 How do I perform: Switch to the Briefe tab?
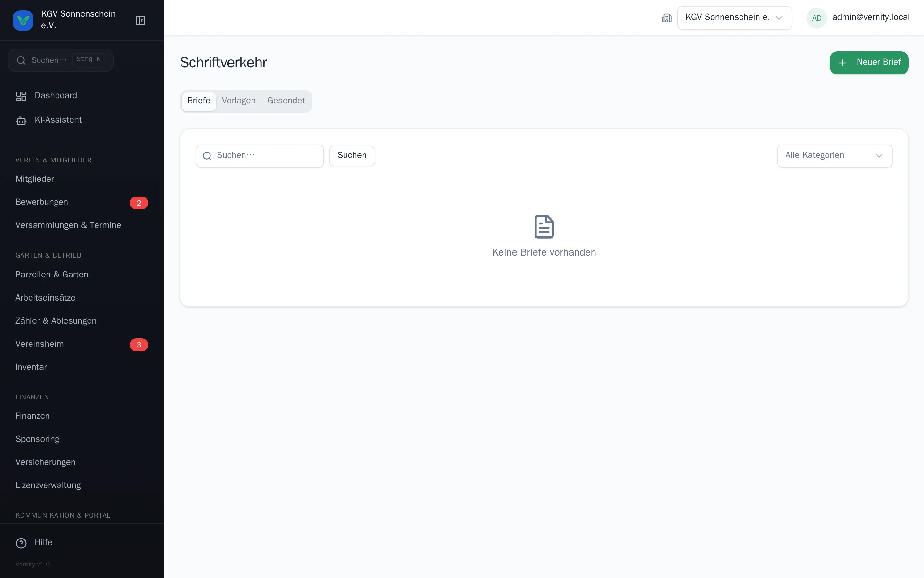coord(199,101)
